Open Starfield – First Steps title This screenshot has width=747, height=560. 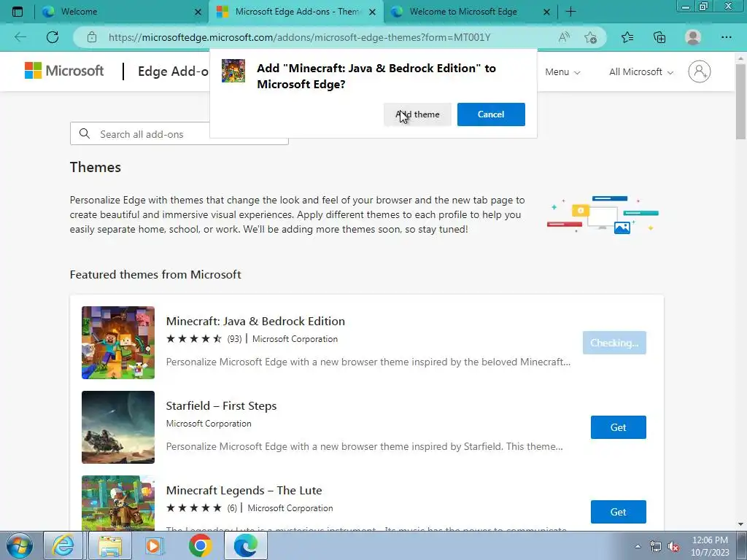pyautogui.click(x=221, y=405)
